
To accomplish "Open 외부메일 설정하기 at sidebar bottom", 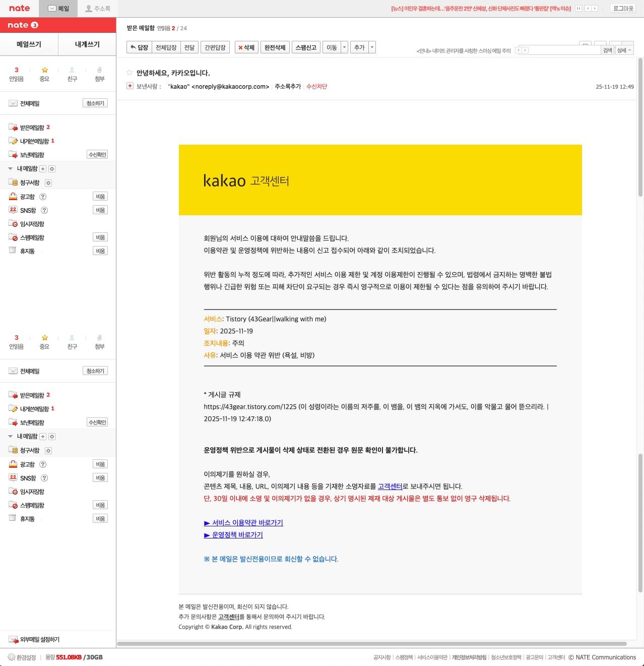I will coord(39,639).
